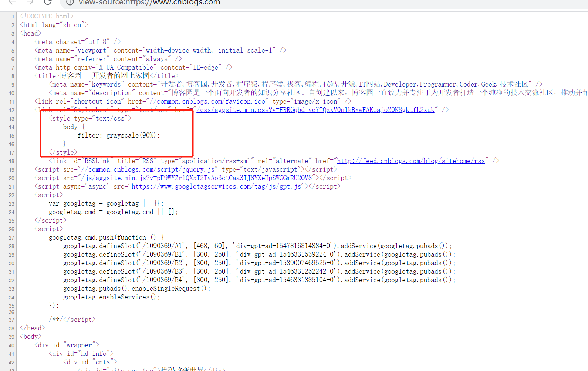Click the 'cnts' div id

tap(103, 362)
